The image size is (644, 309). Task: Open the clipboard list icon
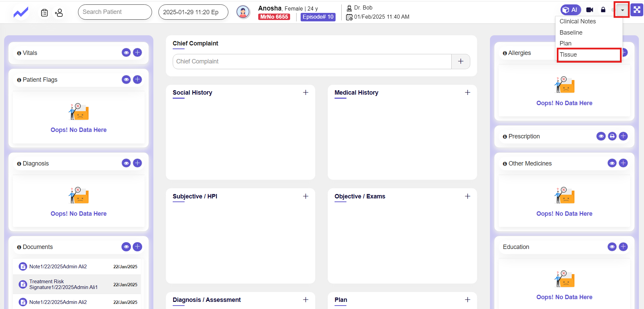pyautogui.click(x=44, y=13)
